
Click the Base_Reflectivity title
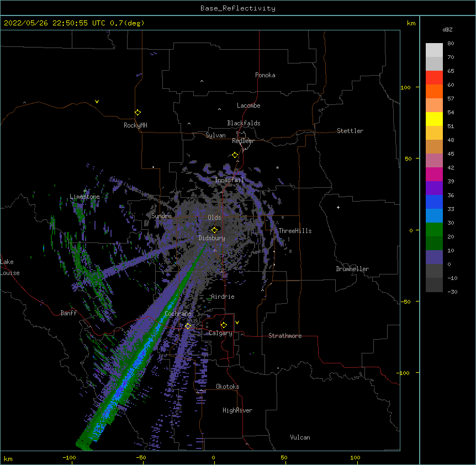coord(238,8)
